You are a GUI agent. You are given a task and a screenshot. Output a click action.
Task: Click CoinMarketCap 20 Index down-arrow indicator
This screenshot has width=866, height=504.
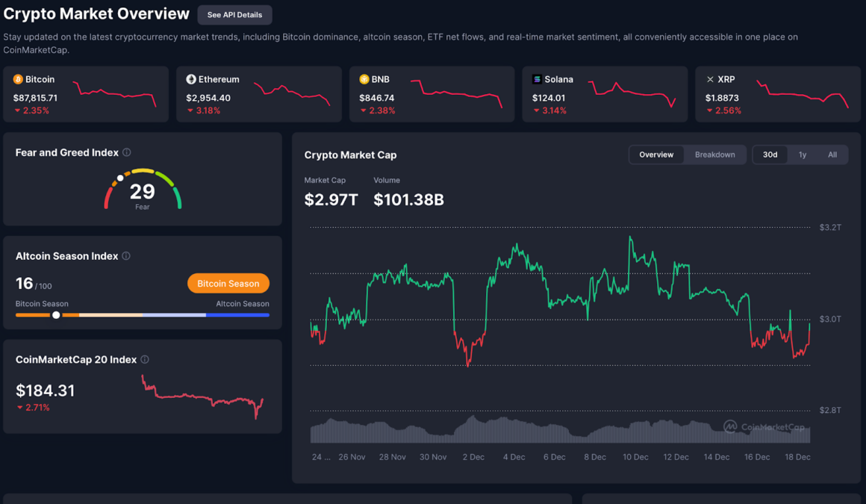click(20, 407)
